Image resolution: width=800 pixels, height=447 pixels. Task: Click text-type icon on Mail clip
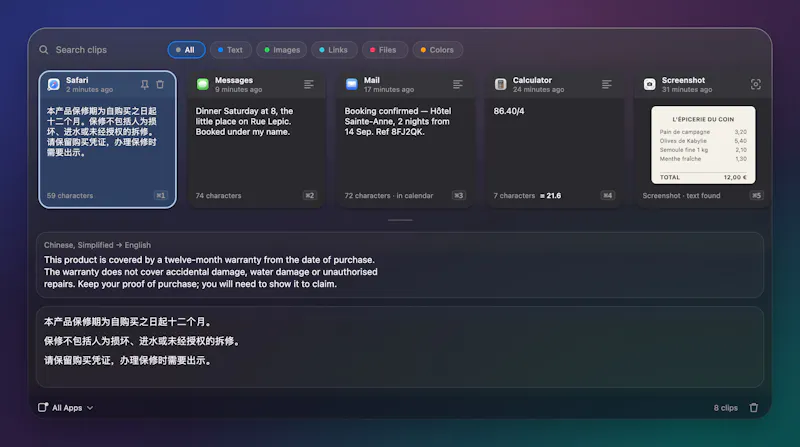pyautogui.click(x=458, y=84)
